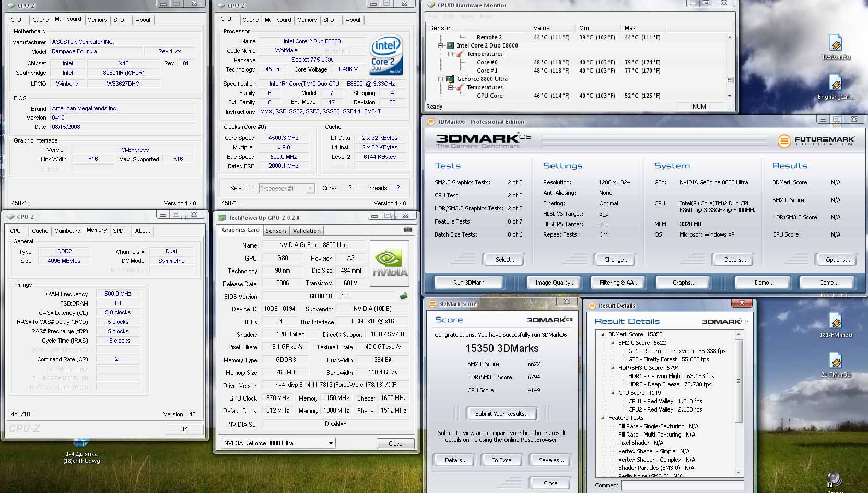Open the graphics card selector dropdown in GPU-Z
Image resolution: width=868 pixels, height=493 pixels.
point(330,443)
